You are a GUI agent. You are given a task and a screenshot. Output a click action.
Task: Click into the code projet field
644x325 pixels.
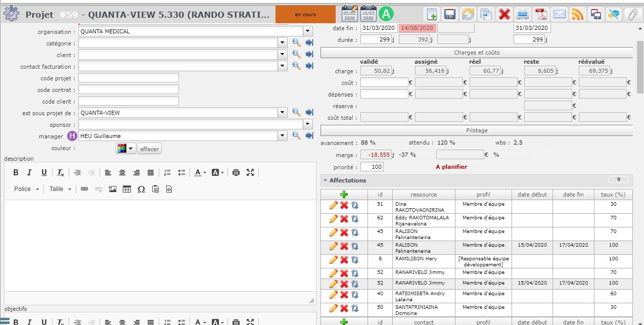[x=128, y=78]
